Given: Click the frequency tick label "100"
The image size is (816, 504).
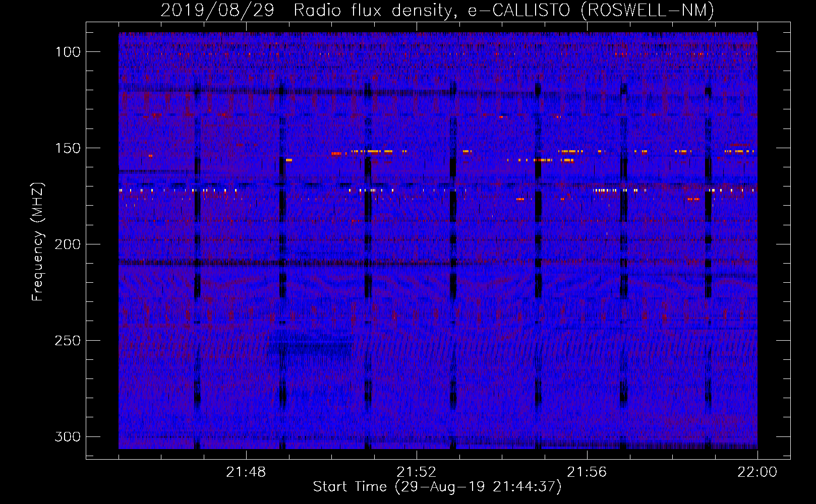Looking at the screenshot, I should (x=68, y=52).
